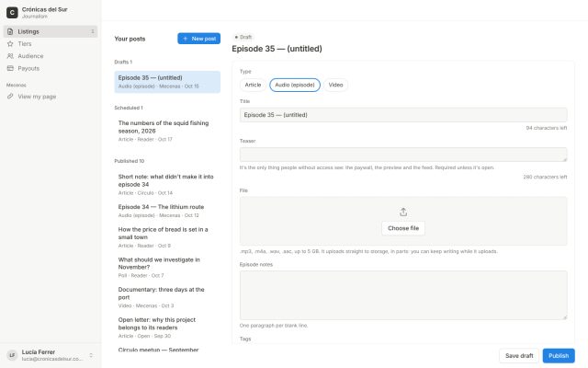Open post Short note: what didn't make it
Screen dimensions: 588x368
click(x=167, y=184)
